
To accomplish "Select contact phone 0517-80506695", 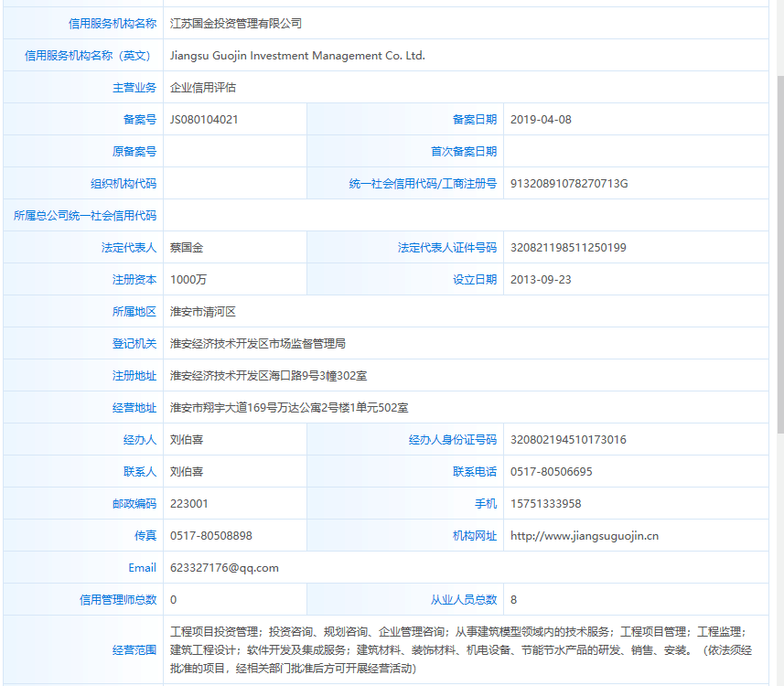I will coord(551,471).
